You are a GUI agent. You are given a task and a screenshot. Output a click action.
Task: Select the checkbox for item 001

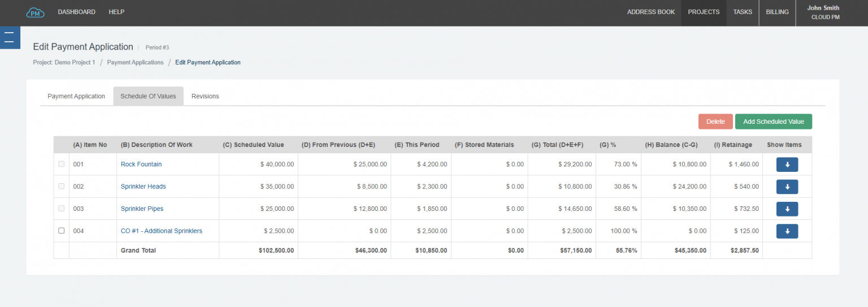[x=62, y=164]
